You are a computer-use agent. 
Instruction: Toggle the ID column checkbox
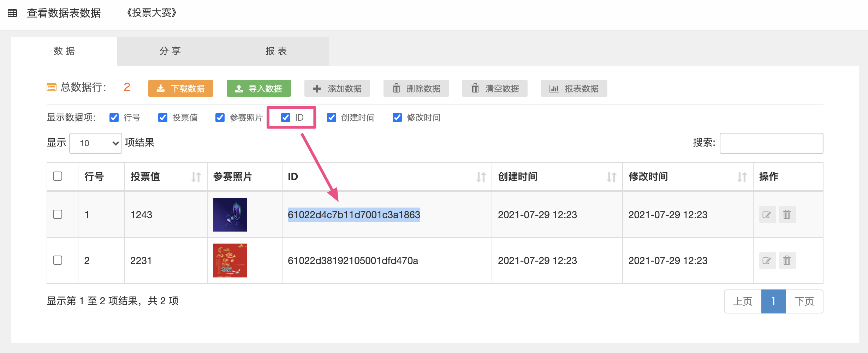(286, 118)
